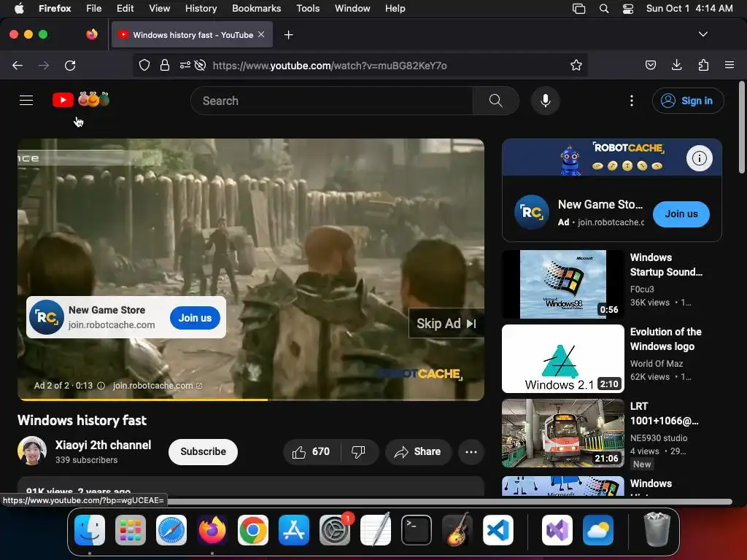Click the yellow ad progress bar
The width and height of the screenshot is (747, 560).
click(142, 400)
